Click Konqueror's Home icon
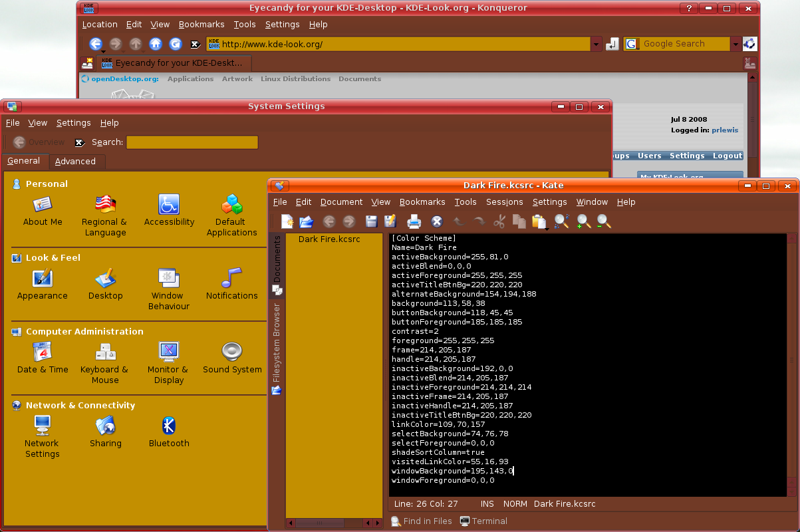Screen dimensions: 800x532 [x=156, y=44]
